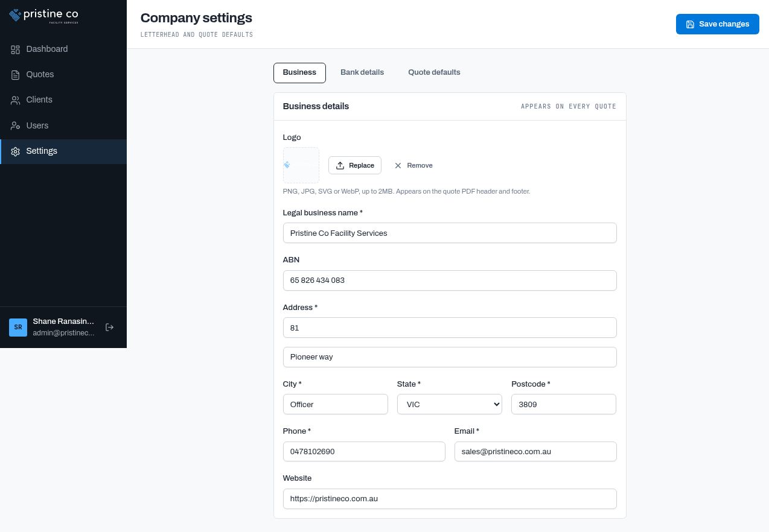Click the save disk icon
Screen dimensions: 769x532
691,24
